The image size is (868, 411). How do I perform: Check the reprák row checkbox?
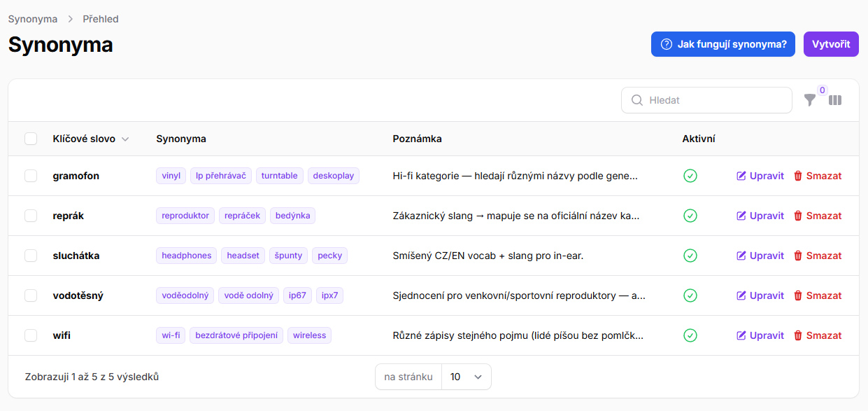coord(31,216)
